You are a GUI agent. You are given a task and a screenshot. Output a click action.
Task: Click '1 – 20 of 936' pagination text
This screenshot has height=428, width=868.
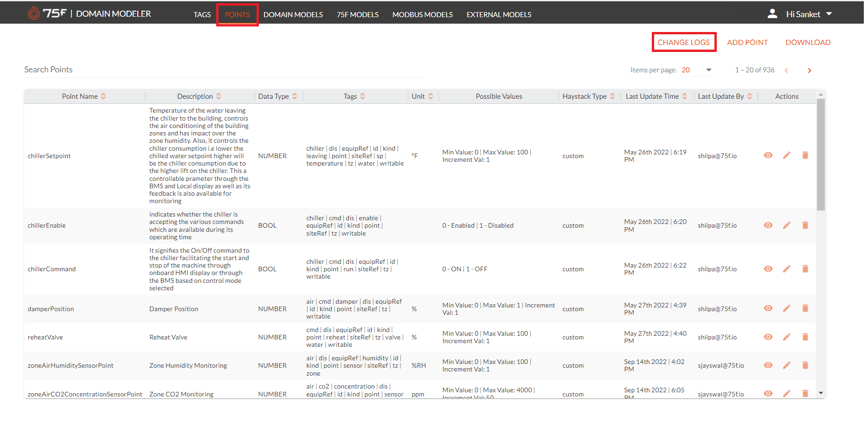[755, 70]
